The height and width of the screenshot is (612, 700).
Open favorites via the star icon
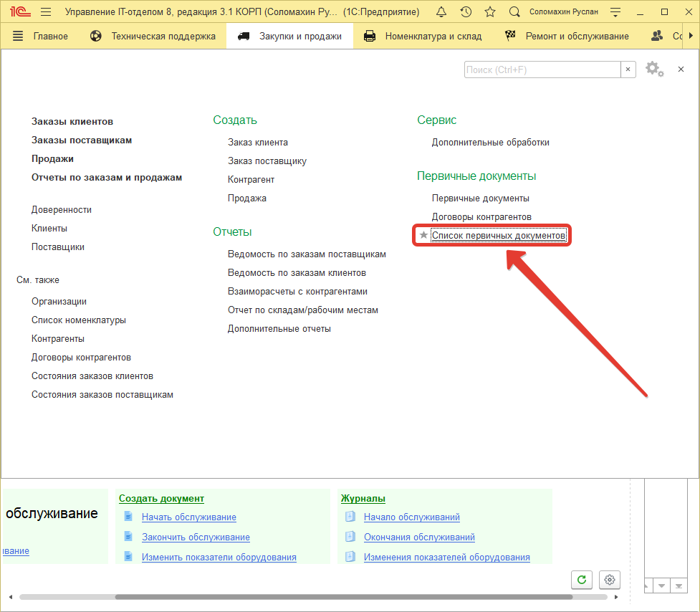[x=490, y=11]
